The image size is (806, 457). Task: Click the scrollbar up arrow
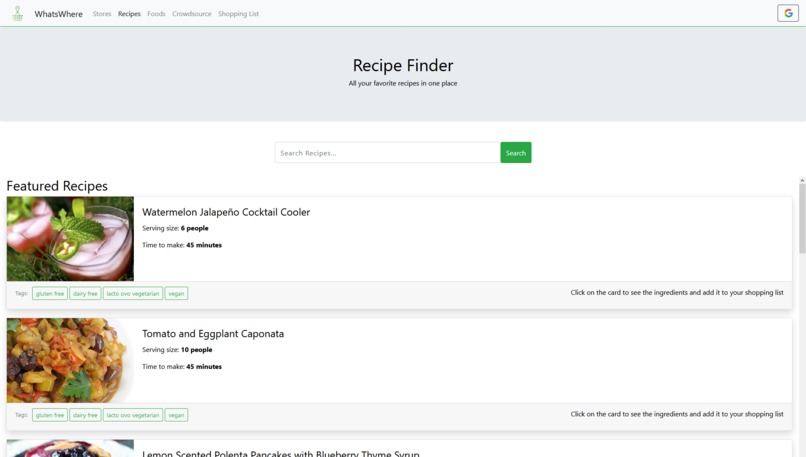(x=802, y=181)
